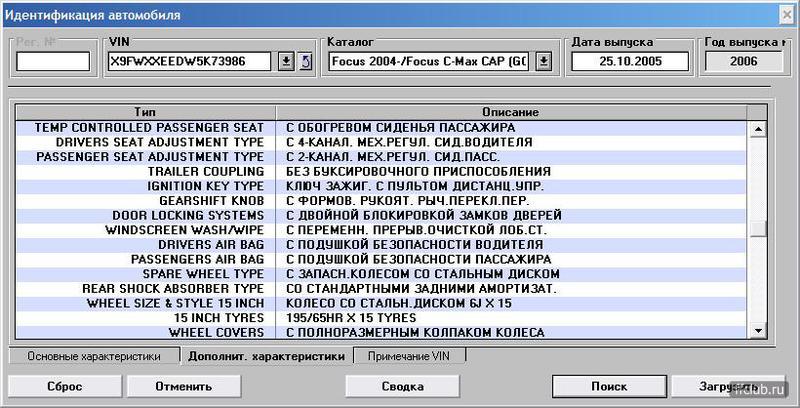Select WHEEL SIZE & STYLE 15 INCH row
This screenshot has width=800, height=408.
coord(383,303)
